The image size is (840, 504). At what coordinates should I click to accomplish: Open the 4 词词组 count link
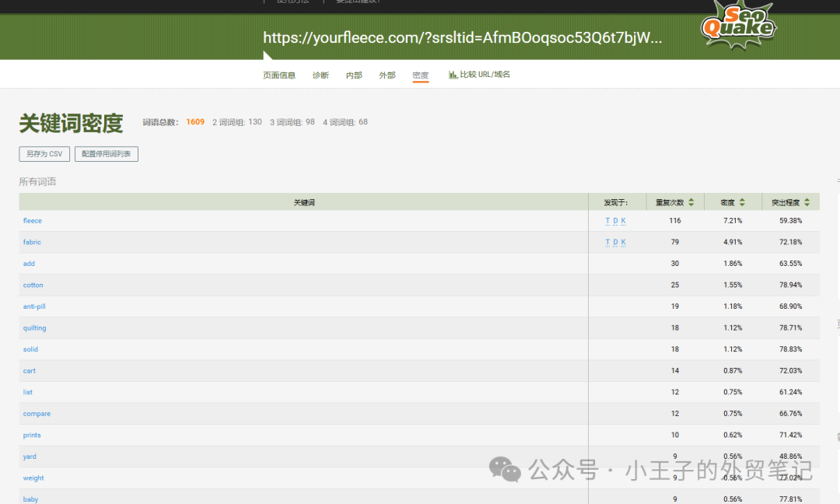click(x=345, y=122)
